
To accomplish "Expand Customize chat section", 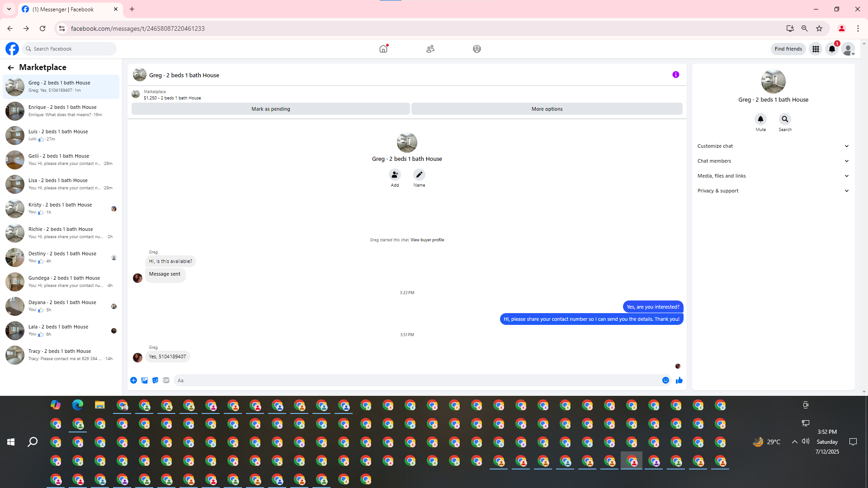I will (773, 146).
